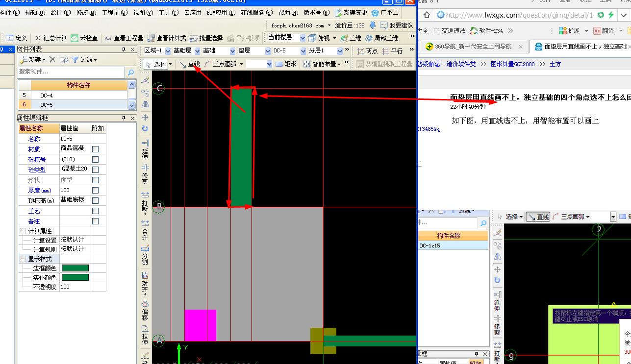Open 查看工程量 quantity viewer
The height and width of the screenshot is (364, 631).
coord(124,38)
